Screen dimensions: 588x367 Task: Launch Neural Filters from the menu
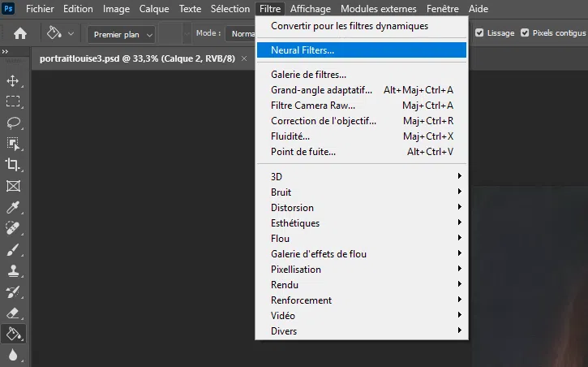click(x=362, y=50)
